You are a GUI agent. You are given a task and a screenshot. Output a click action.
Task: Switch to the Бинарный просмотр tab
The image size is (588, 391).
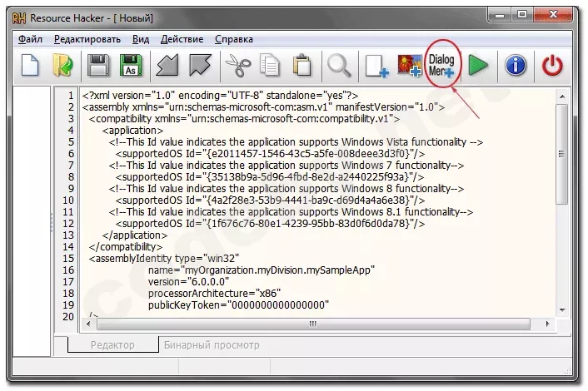pyautogui.click(x=212, y=344)
